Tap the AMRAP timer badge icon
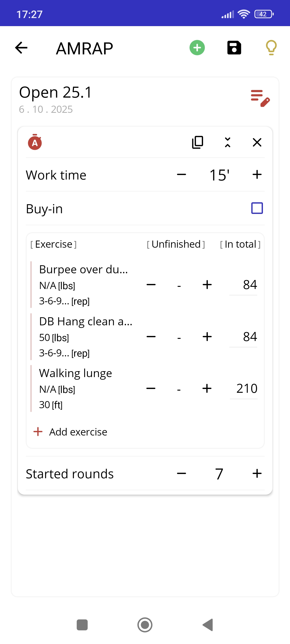Image resolution: width=290 pixels, height=644 pixels. [x=35, y=142]
